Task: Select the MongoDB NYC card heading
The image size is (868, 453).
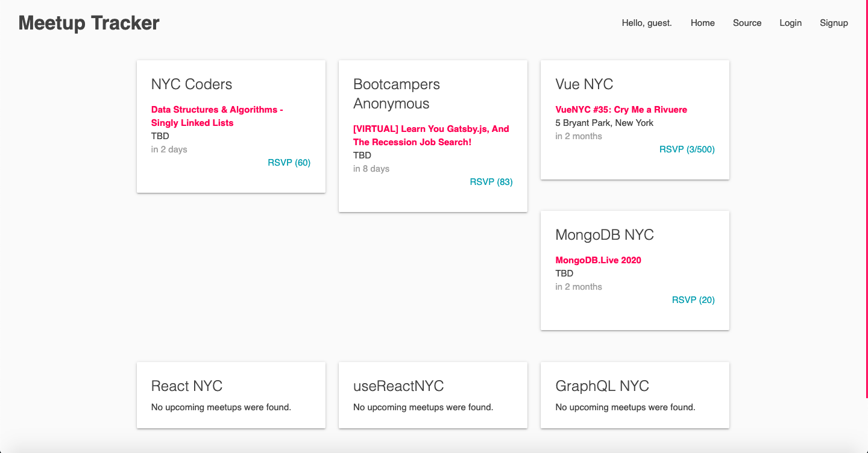Action: point(605,235)
